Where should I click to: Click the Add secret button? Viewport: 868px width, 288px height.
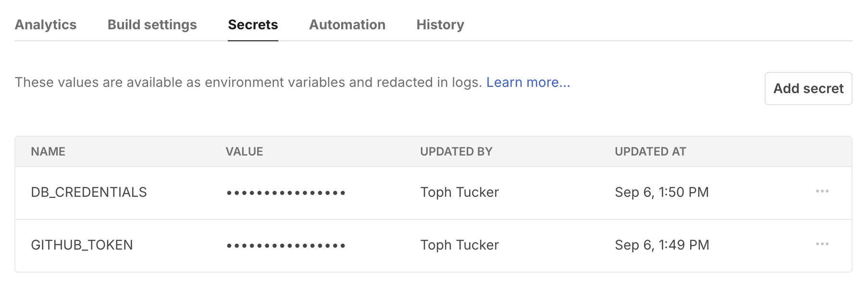tap(808, 88)
